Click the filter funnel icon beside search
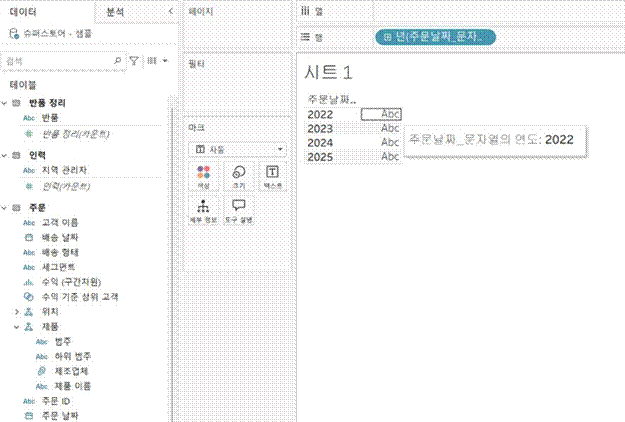 point(134,61)
